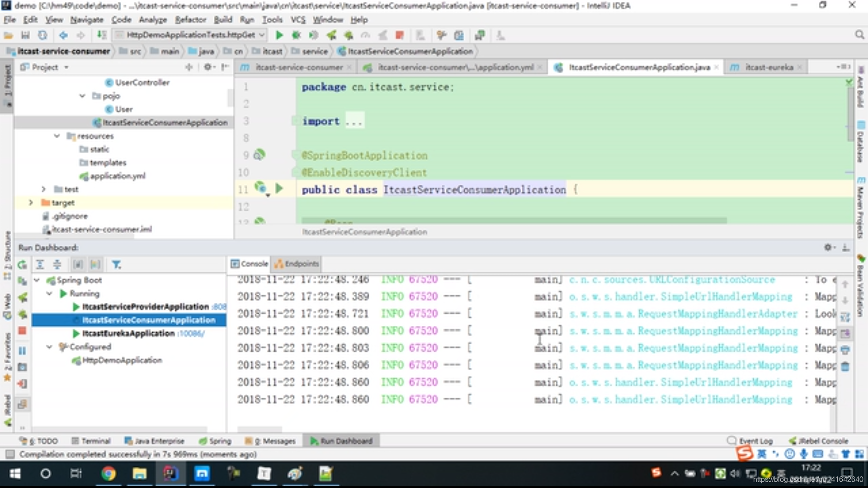Viewport: 868px width, 488px height.
Task: Select ItcastServiceProviderApplication in Run Dashboard
Action: 146,306
